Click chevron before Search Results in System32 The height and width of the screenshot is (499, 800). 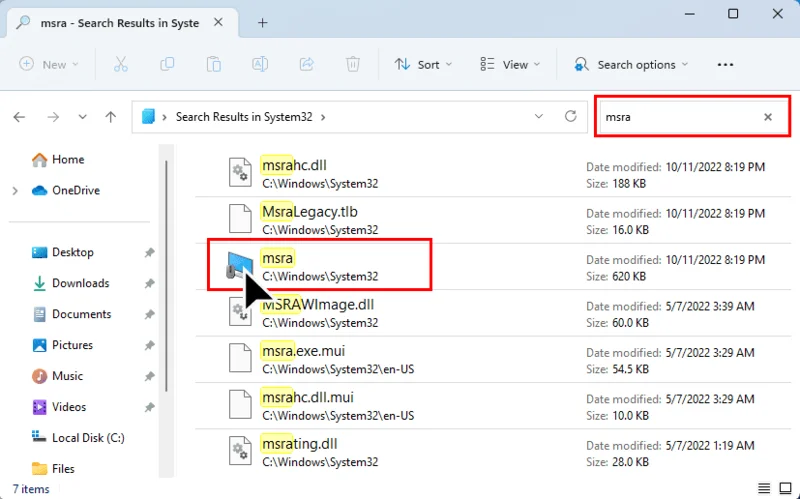164,117
